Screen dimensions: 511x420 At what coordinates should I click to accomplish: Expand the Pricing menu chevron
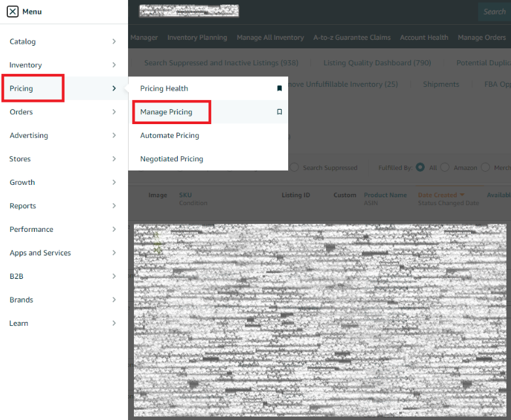pos(114,88)
